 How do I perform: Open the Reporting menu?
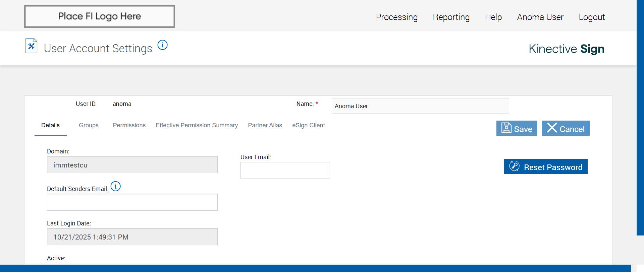coord(451,17)
